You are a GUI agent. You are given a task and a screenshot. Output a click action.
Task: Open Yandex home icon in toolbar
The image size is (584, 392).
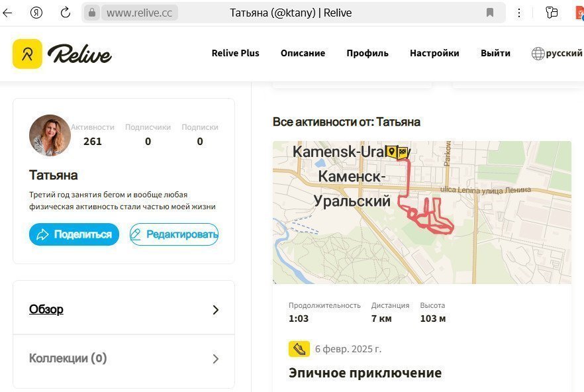36,13
